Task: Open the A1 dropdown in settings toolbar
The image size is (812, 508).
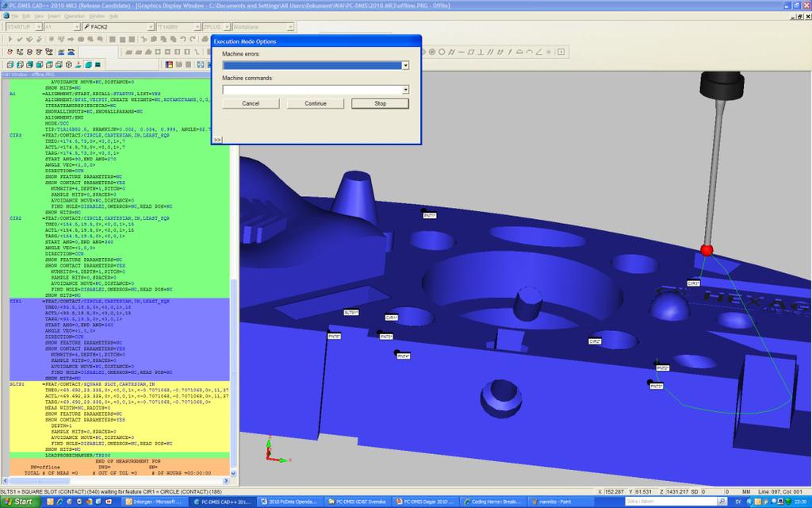Action: click(77, 26)
